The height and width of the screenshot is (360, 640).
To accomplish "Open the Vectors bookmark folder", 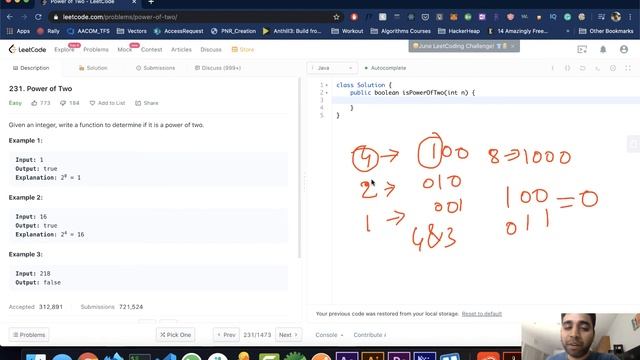I will point(131,31).
